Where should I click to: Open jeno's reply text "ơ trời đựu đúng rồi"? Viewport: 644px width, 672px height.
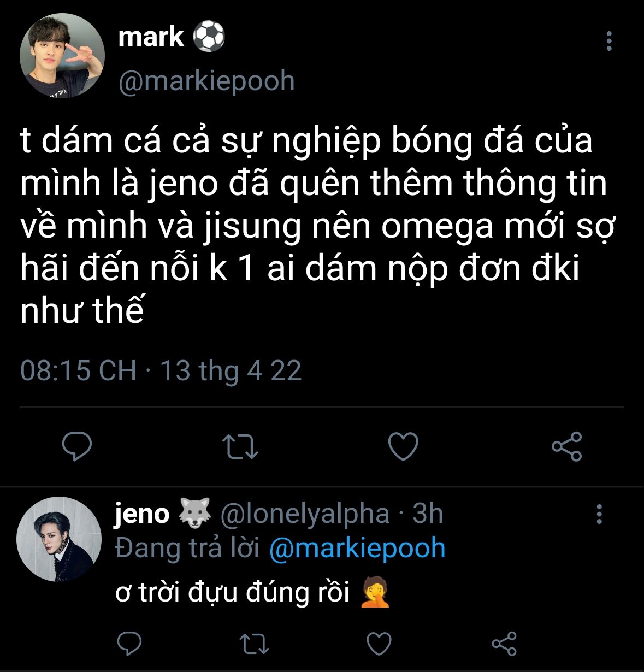(232, 592)
